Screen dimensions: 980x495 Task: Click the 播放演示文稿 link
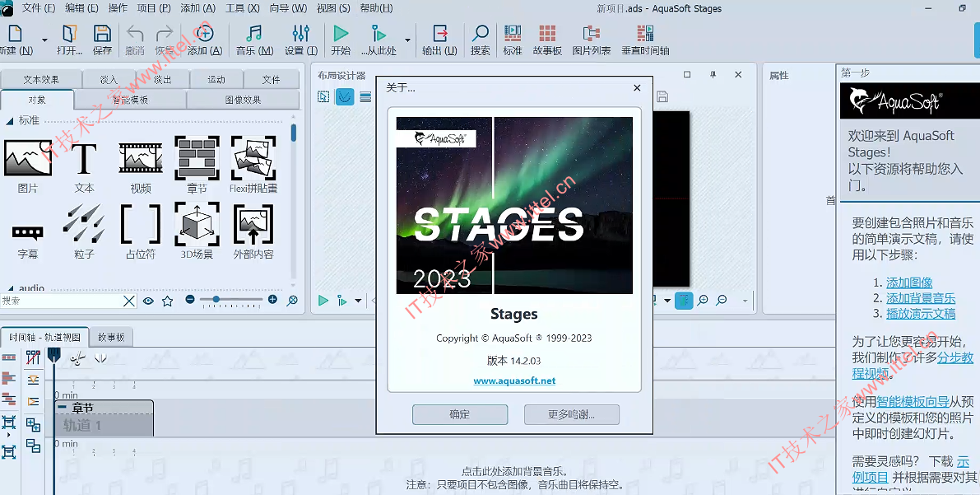921,314
